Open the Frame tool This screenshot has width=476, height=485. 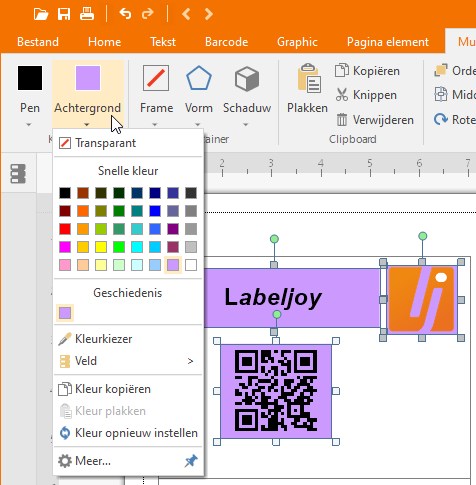tap(156, 78)
